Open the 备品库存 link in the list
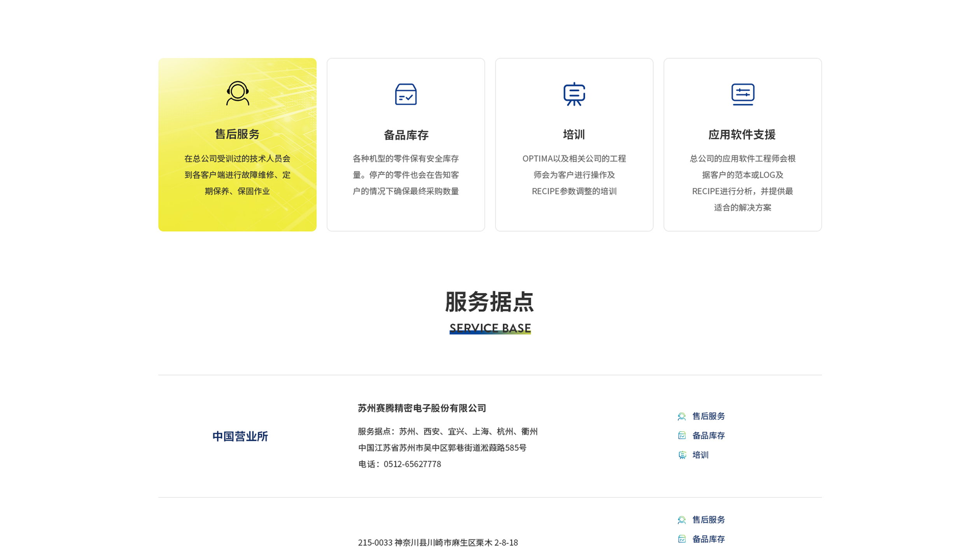980x551 pixels. pos(708,436)
